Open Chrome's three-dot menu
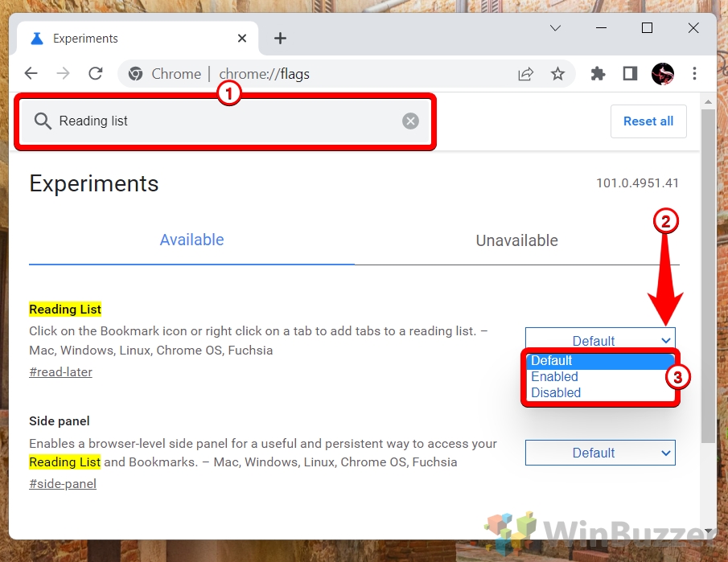Image resolution: width=728 pixels, height=562 pixels. coord(694,73)
